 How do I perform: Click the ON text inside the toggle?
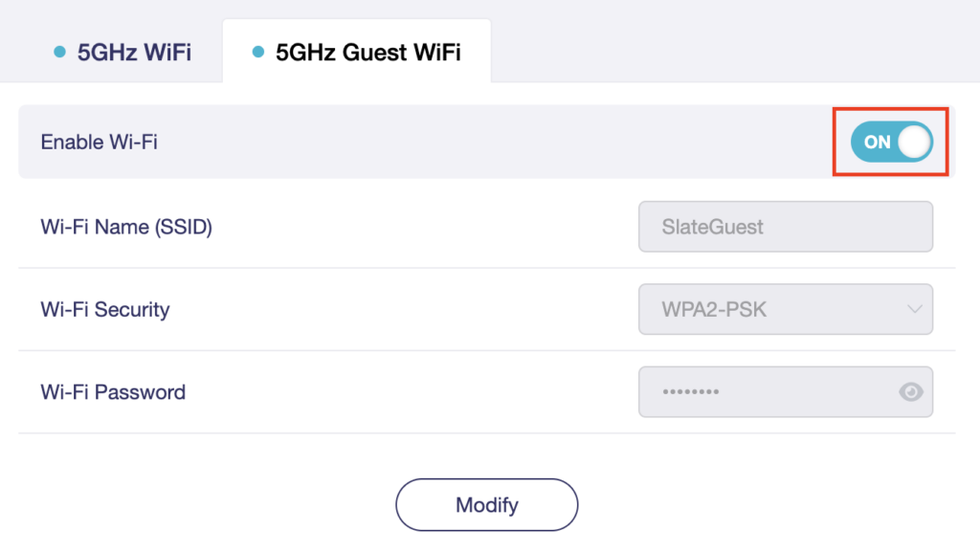877,143
